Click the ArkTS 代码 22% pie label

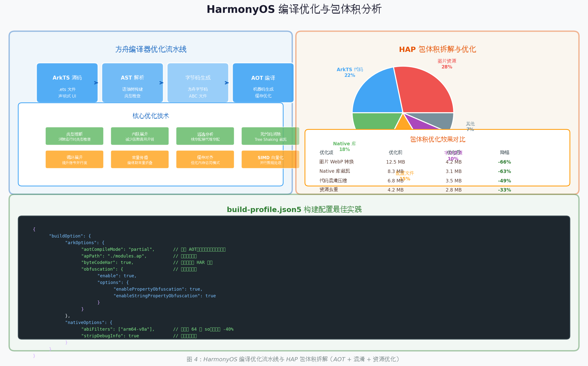(x=350, y=72)
